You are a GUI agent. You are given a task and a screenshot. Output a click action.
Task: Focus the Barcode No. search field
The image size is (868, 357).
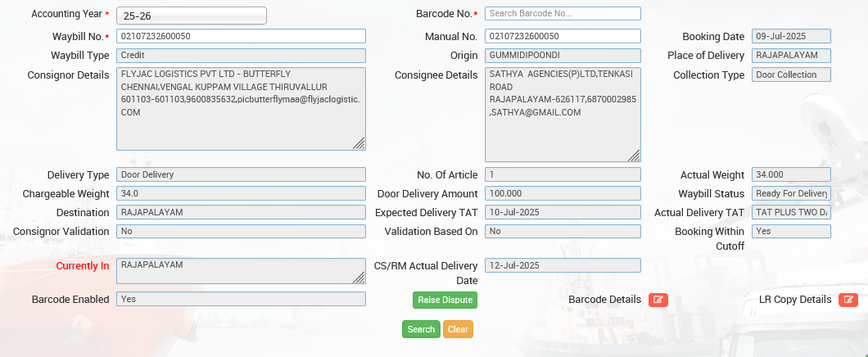click(563, 13)
